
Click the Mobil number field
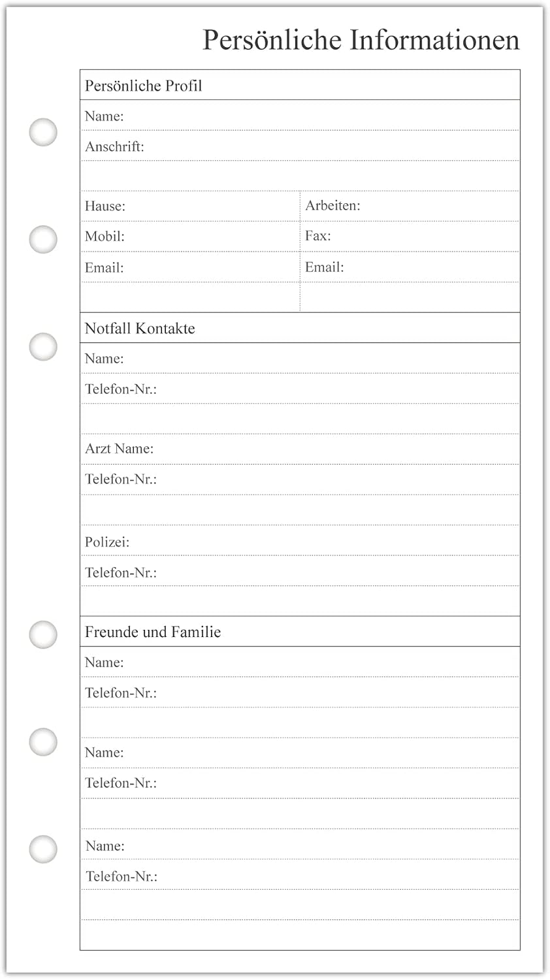(x=190, y=237)
